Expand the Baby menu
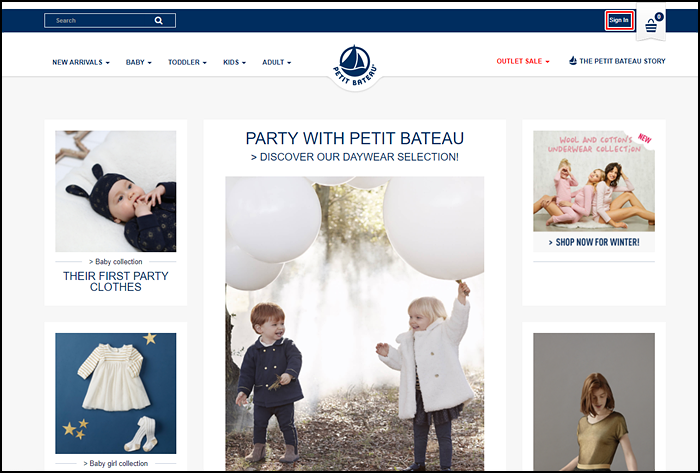 click(138, 62)
